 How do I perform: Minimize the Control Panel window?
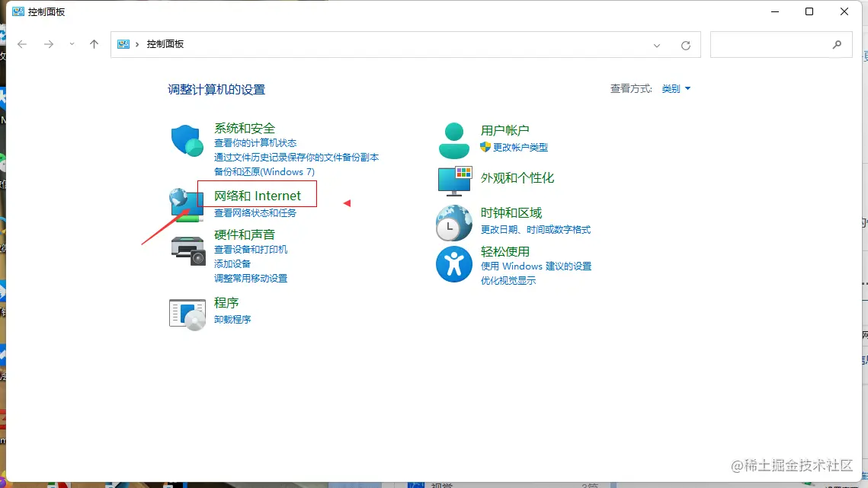[x=775, y=11]
